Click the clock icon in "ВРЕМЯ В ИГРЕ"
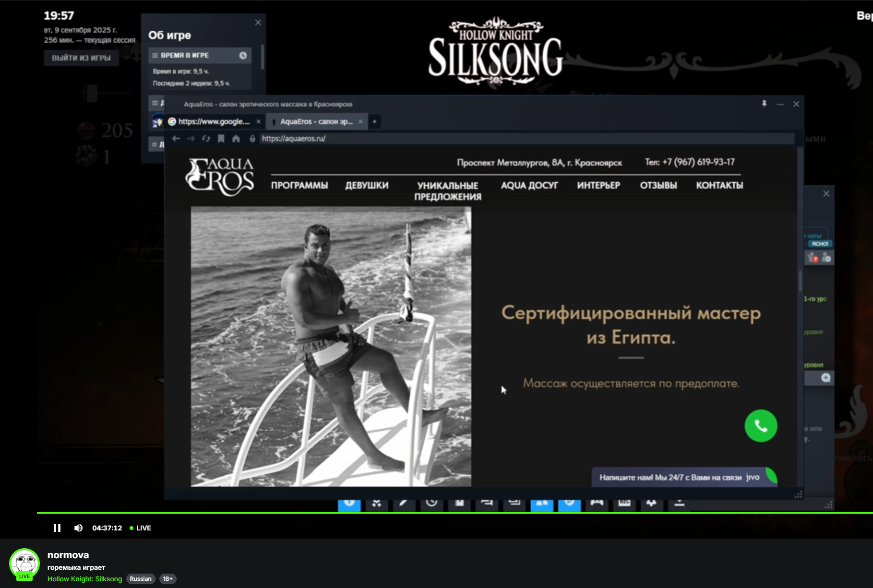The image size is (873, 588). point(243,56)
